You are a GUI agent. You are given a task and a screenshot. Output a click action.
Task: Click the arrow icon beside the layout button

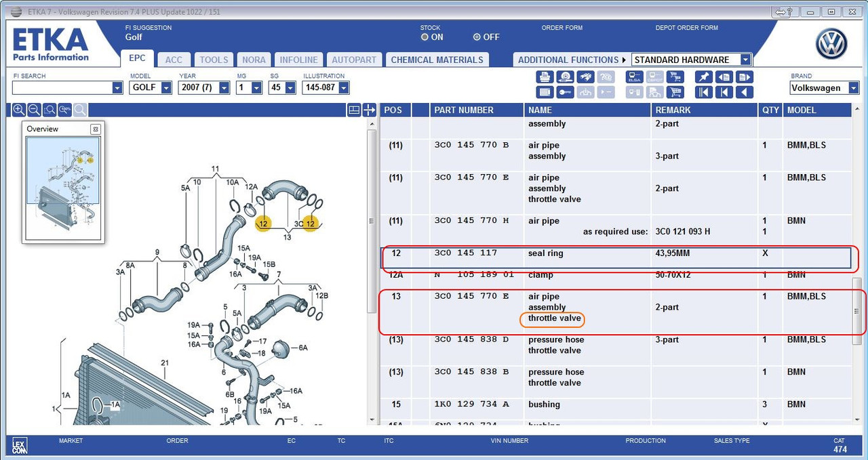tap(370, 110)
